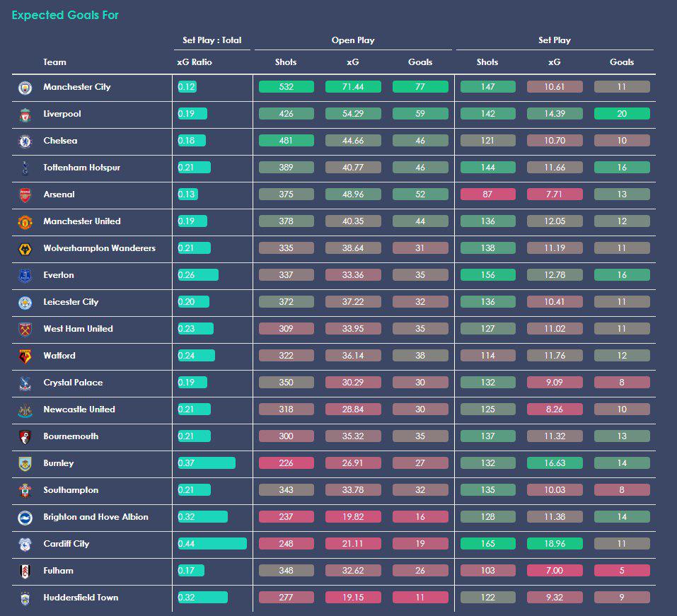Viewport: 677px width, 616px height.
Task: Click the Manchester United club crest
Action: tap(25, 222)
